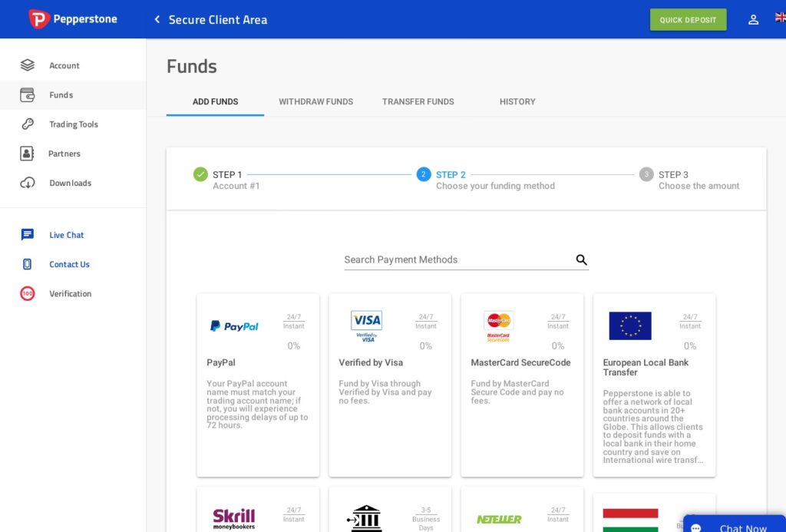
Task: Open the Chat Now widget
Action: pos(735,524)
